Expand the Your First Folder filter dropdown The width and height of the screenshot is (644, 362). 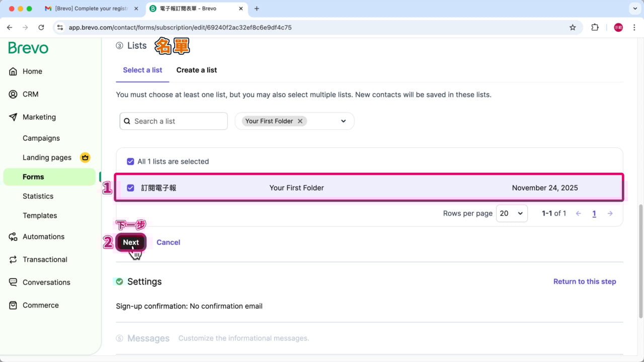343,121
